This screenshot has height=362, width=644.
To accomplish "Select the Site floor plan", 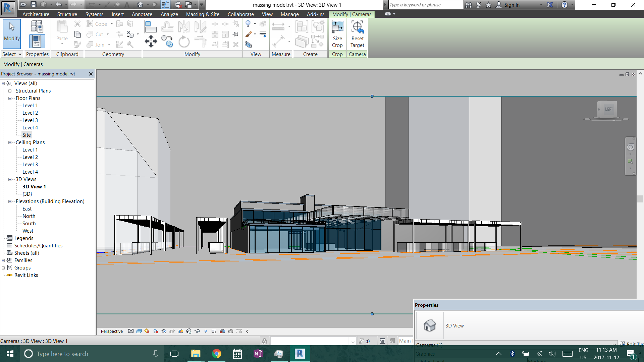I will [x=26, y=135].
